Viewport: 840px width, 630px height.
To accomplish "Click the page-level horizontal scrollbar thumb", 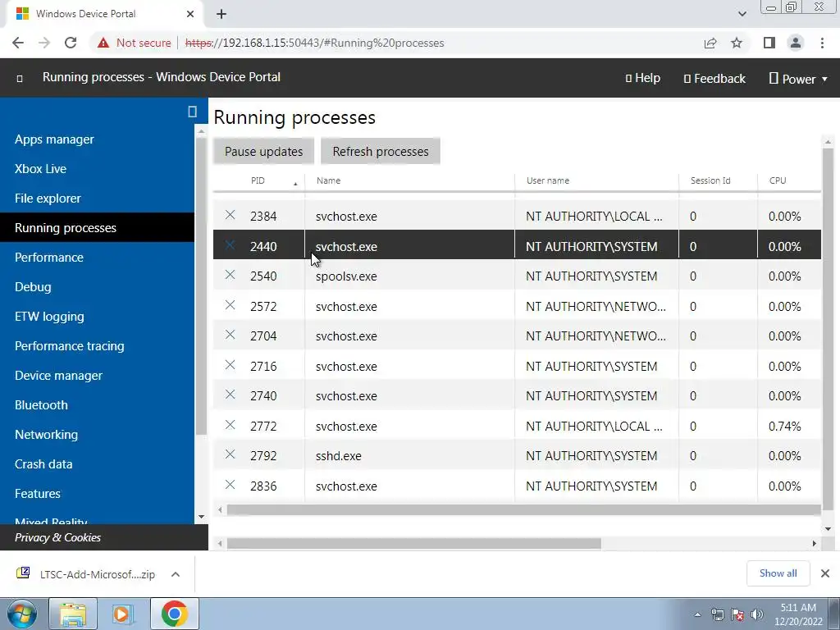I will 413,544.
